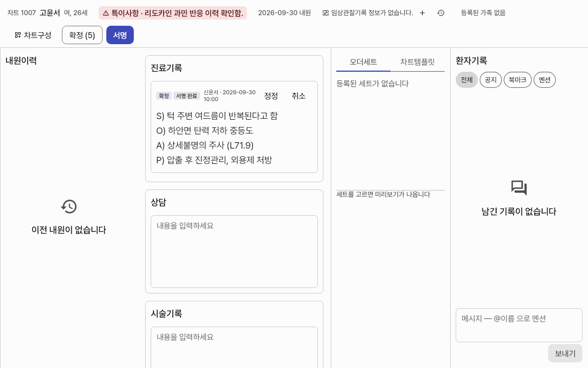Click the 차트구성 grid icon
Screen dimensions: 588x368
pyautogui.click(x=18, y=35)
